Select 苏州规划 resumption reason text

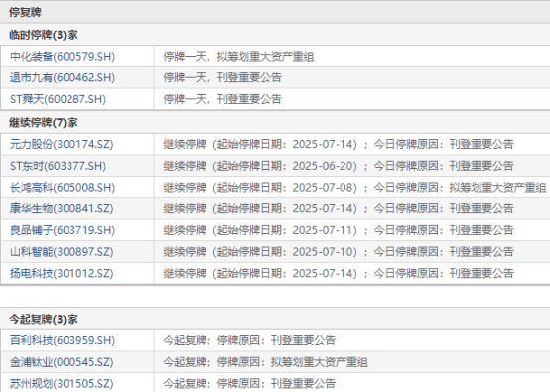[x=249, y=383]
